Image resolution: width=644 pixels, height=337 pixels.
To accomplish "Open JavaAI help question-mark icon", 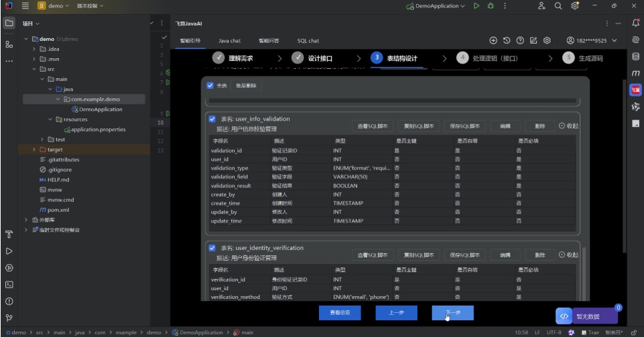I will pyautogui.click(x=520, y=40).
